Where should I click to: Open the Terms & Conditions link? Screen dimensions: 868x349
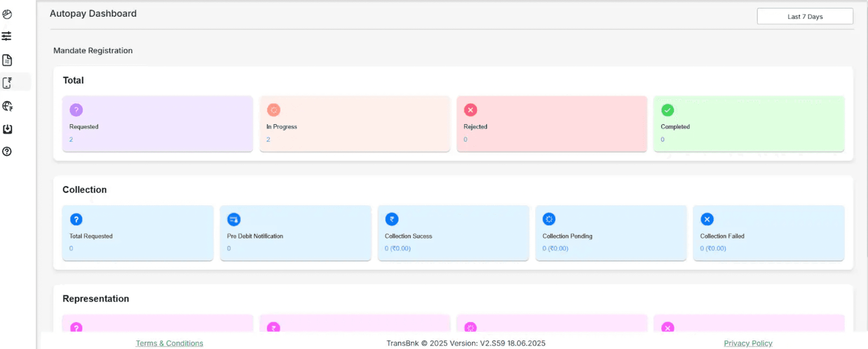[x=169, y=343]
